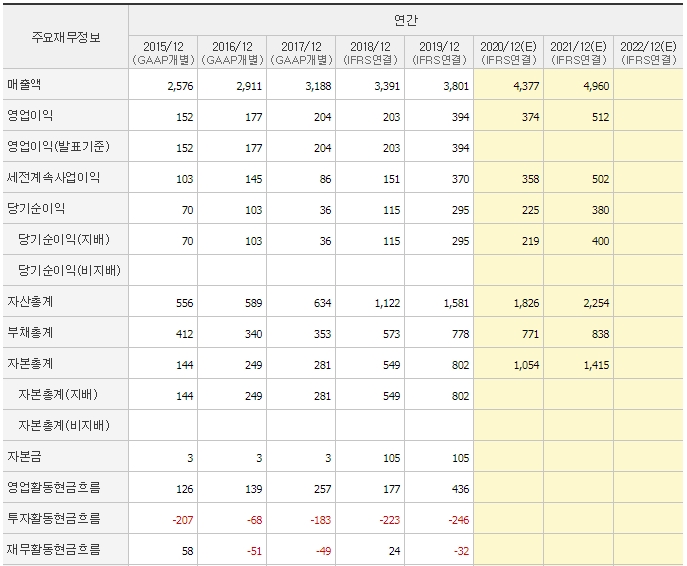The image size is (687, 566).
Task: Select 매출액 value 2,911 for 2016/12
Action: pos(249,86)
